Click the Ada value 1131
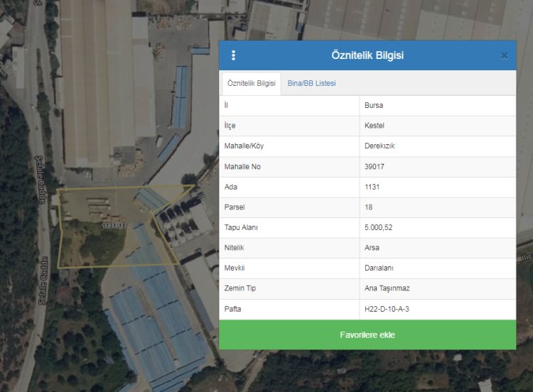Screen dimensions: 533x392 click(372, 187)
